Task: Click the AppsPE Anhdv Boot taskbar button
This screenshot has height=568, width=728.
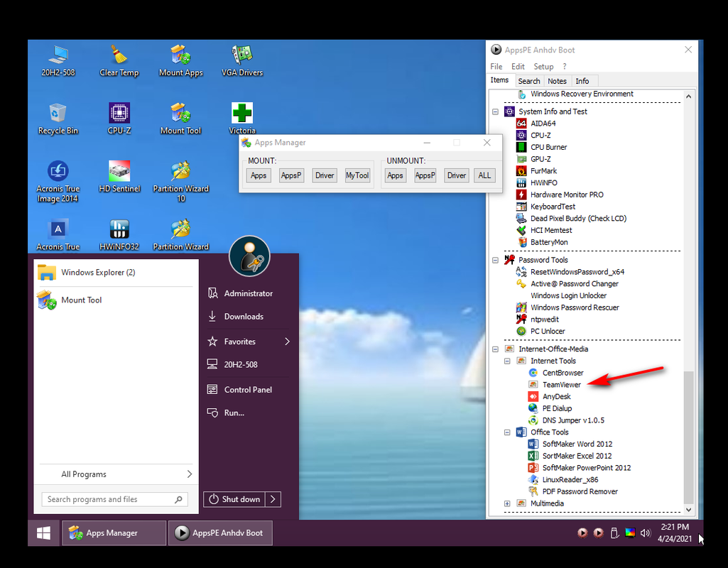Action: (220, 532)
